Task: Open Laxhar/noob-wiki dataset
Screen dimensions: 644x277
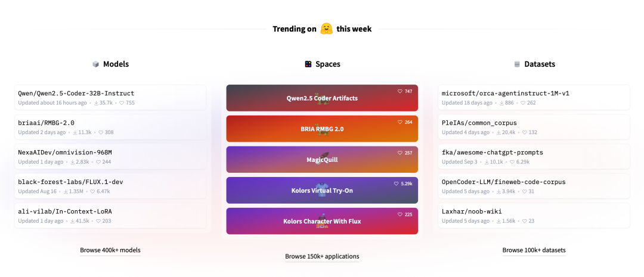Action: point(534,216)
